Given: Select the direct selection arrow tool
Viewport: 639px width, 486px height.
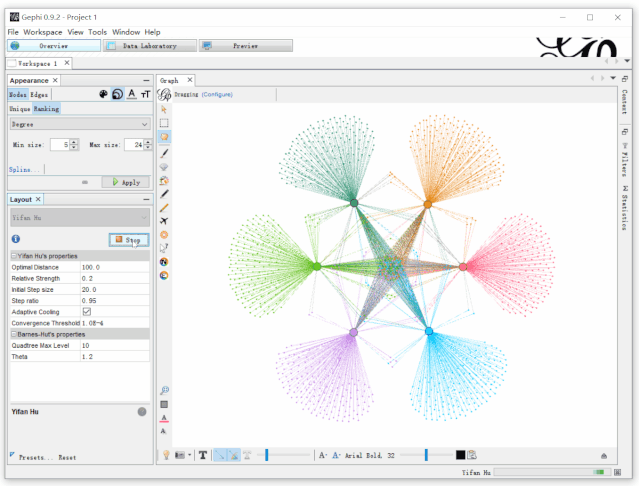Looking at the screenshot, I should pos(164,109).
